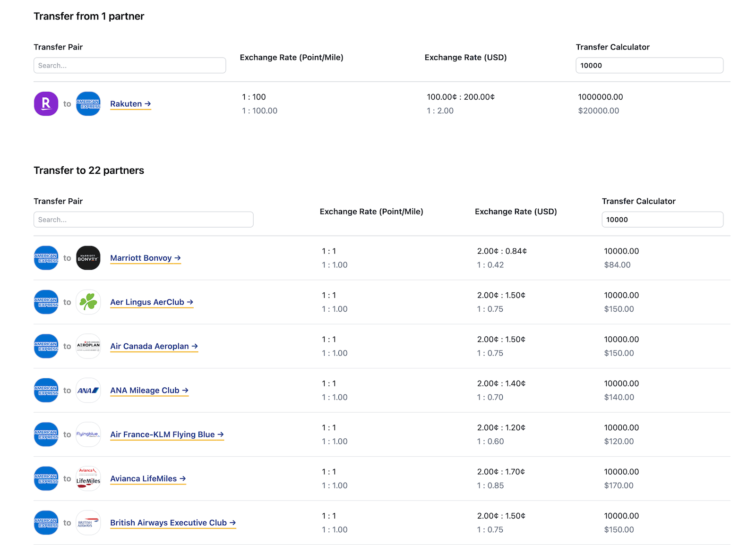The height and width of the screenshot is (545, 756).
Task: Select the '$170.00' Avianca LifeMiles value
Action: point(619,485)
